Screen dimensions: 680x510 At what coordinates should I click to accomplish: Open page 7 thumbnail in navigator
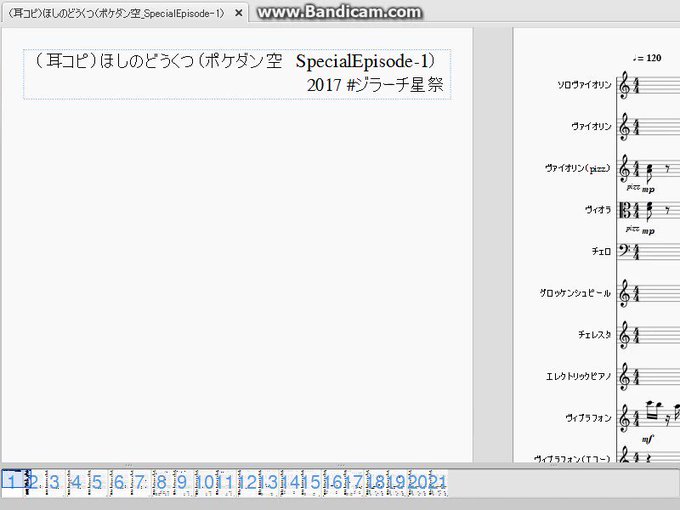[140, 483]
